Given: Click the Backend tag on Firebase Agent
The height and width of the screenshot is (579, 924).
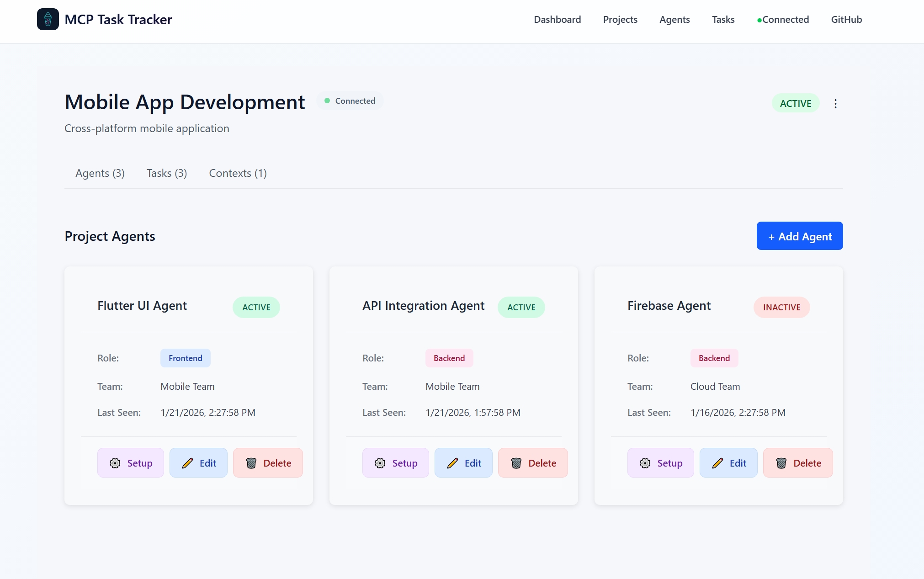Looking at the screenshot, I should pyautogui.click(x=714, y=358).
